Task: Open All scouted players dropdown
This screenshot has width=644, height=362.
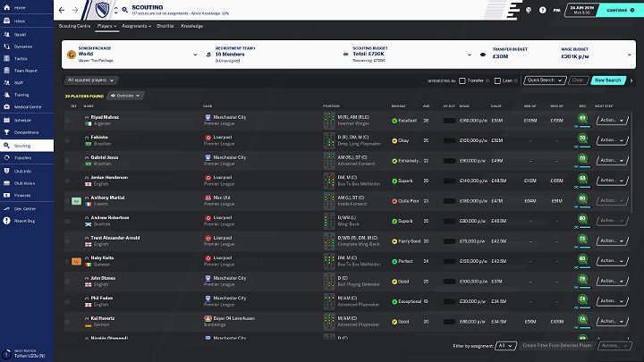Action: tap(92, 80)
